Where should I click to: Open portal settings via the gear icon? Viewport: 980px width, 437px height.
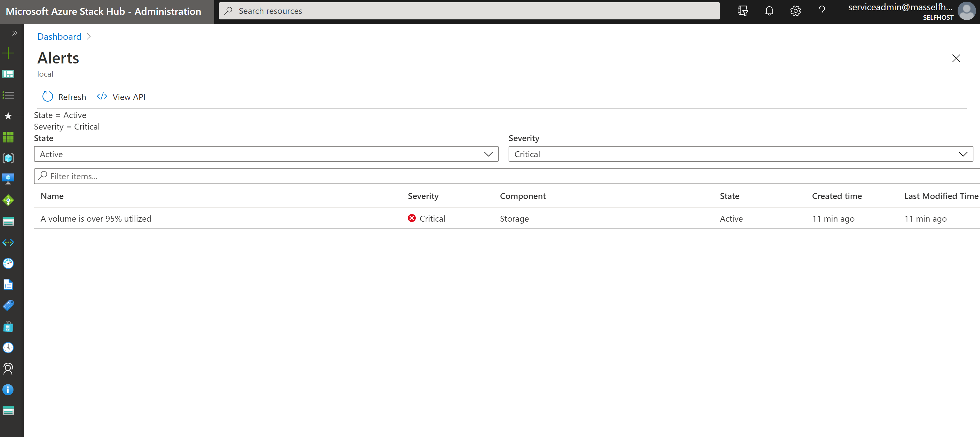(795, 11)
